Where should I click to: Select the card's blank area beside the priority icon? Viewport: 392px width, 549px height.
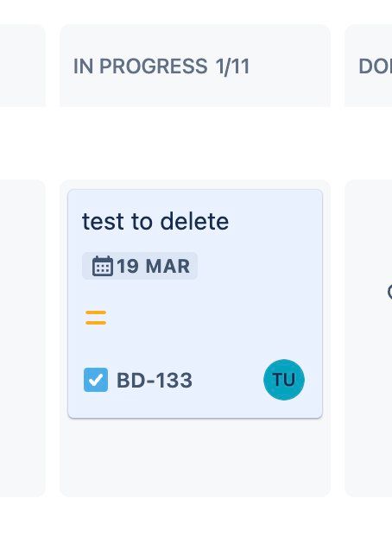tap(210, 318)
